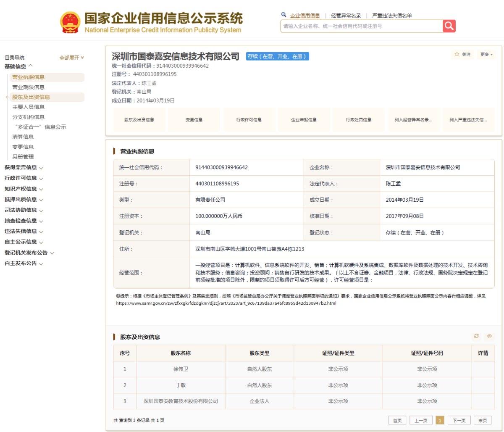Expand 违法失信信息 section
This screenshot has width=504, height=432.
point(24,231)
